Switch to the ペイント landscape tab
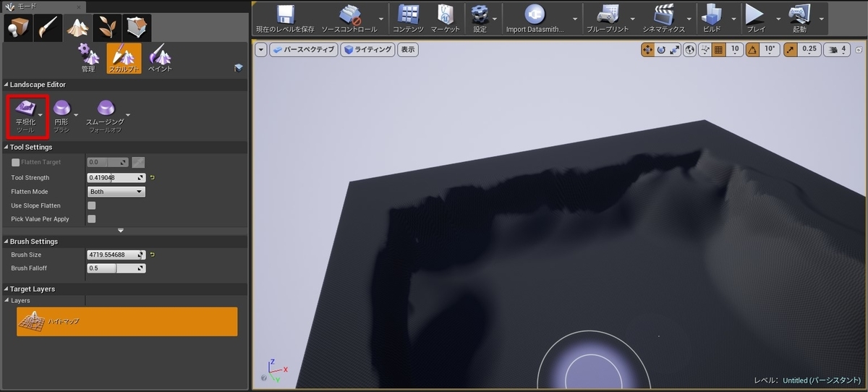The image size is (868, 392). 160,59
